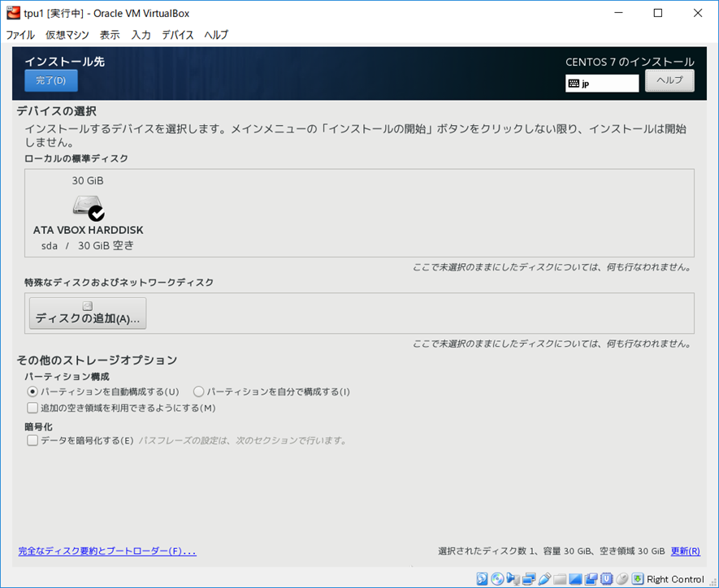Open the ファイル menu
719x588 pixels.
(x=19, y=34)
